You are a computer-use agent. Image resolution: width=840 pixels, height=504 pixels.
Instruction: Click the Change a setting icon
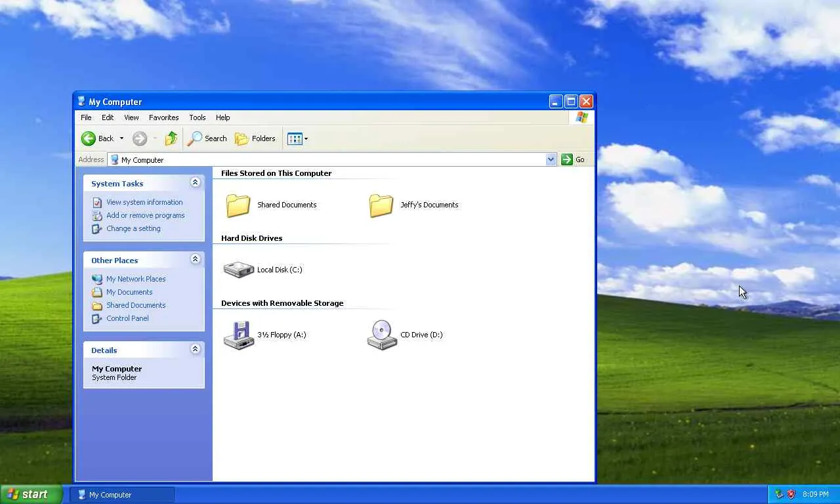click(97, 228)
